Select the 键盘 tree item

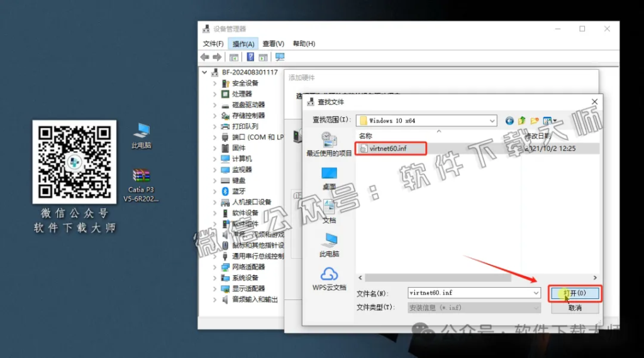coord(239,180)
